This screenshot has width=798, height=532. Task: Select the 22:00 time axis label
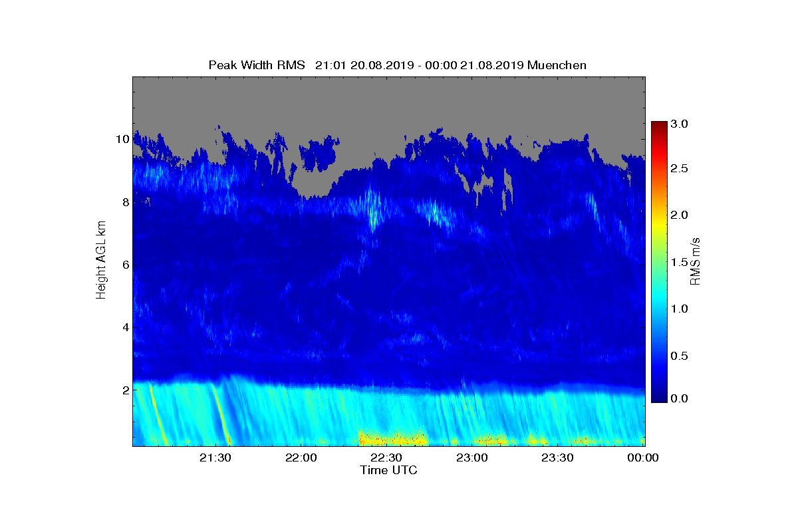(x=300, y=458)
